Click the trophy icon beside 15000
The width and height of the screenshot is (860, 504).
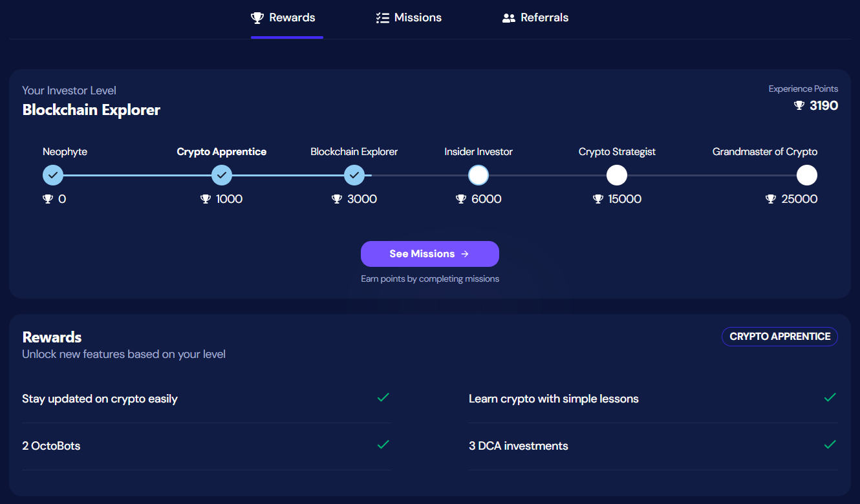pos(598,199)
